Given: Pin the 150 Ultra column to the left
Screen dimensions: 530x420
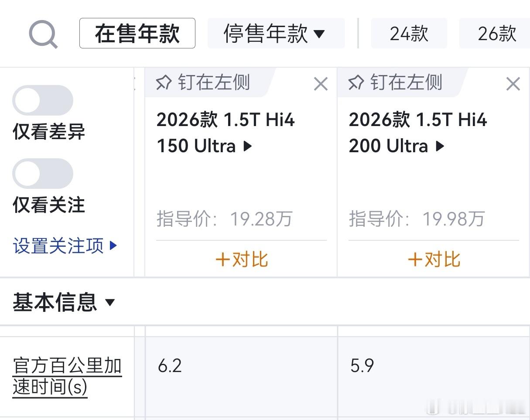Looking at the screenshot, I should click(x=203, y=82).
